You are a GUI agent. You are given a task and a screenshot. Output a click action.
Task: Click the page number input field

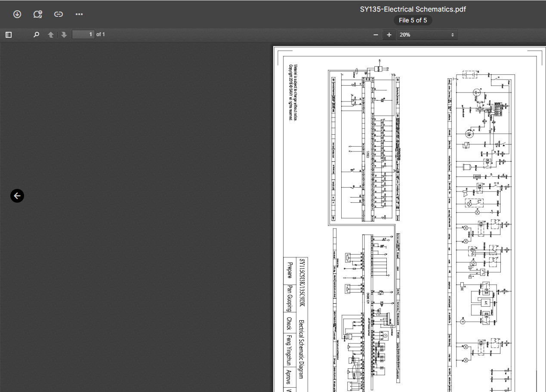pos(83,34)
